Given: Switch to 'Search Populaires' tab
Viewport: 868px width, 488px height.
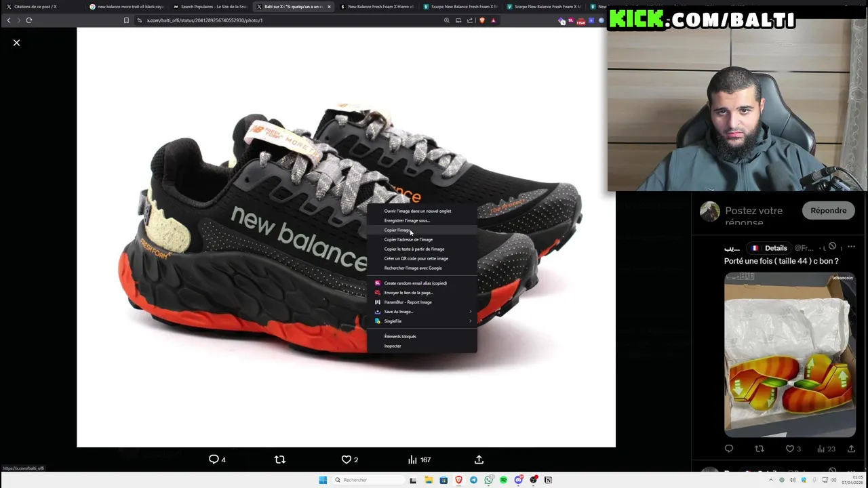Looking at the screenshot, I should [210, 7].
